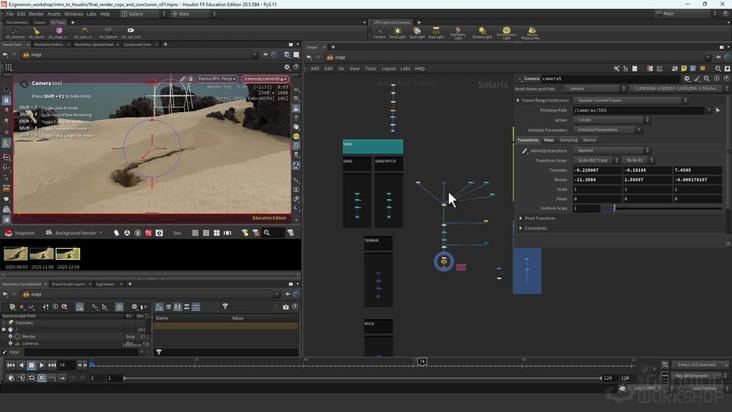Screen dimensions: 732x412
Task: Click the Point Light shelf tool
Action: [398, 32]
